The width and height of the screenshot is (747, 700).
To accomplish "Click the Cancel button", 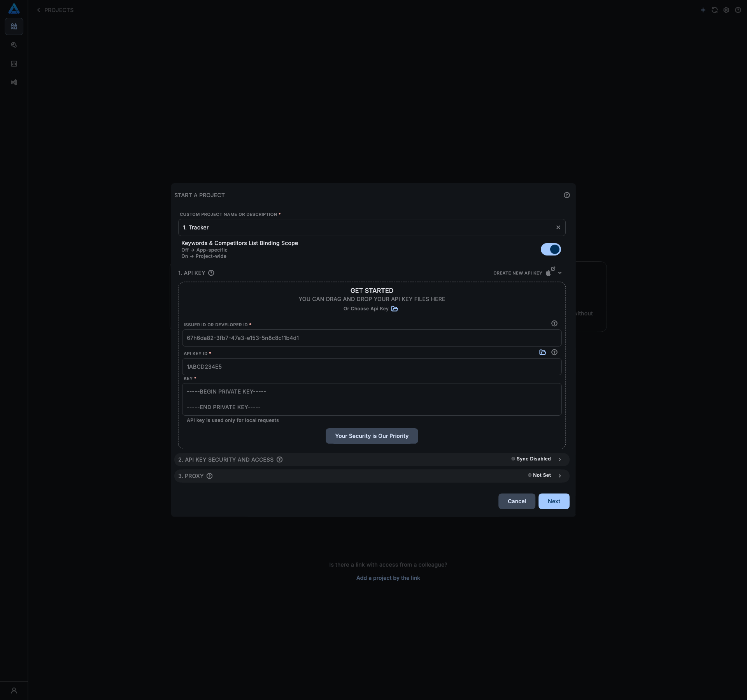I will point(516,501).
